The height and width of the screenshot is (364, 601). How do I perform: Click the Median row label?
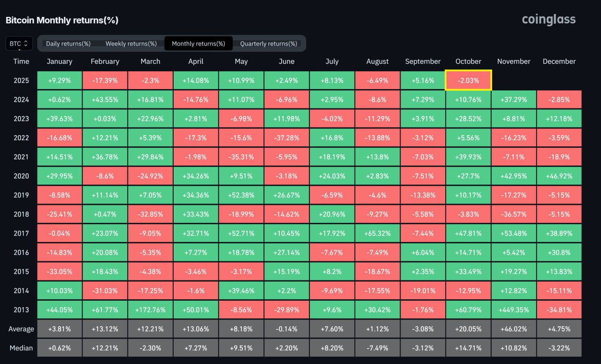tap(21, 348)
